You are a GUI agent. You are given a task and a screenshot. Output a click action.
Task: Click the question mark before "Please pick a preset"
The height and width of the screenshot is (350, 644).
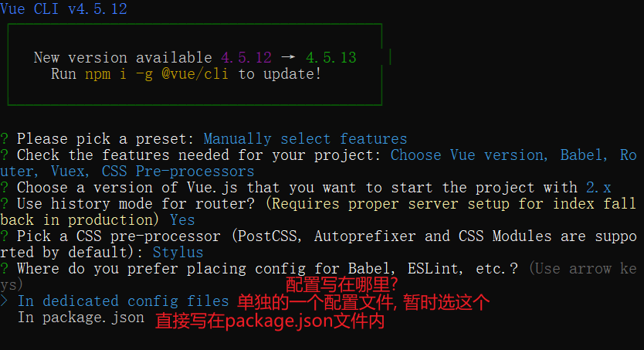(5, 139)
